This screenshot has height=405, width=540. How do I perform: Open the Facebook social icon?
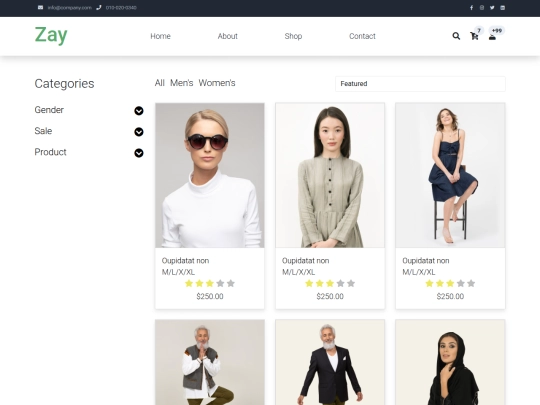click(x=471, y=8)
